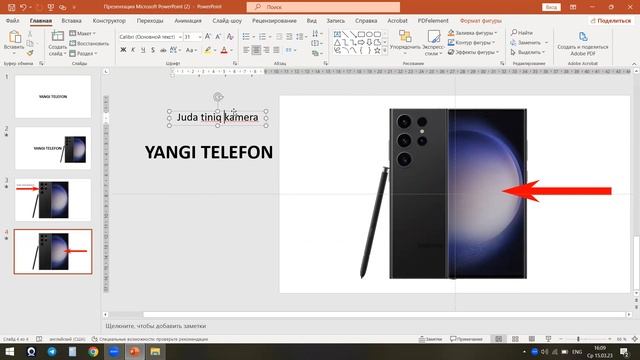This screenshot has height=360, width=640.
Task: Click the rotation handle above text box
Action: (218, 97)
